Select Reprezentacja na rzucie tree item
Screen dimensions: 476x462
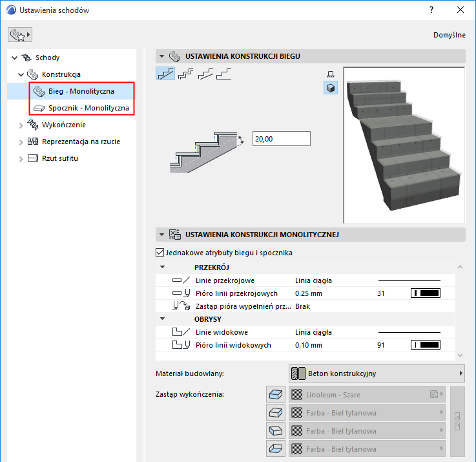coord(81,142)
